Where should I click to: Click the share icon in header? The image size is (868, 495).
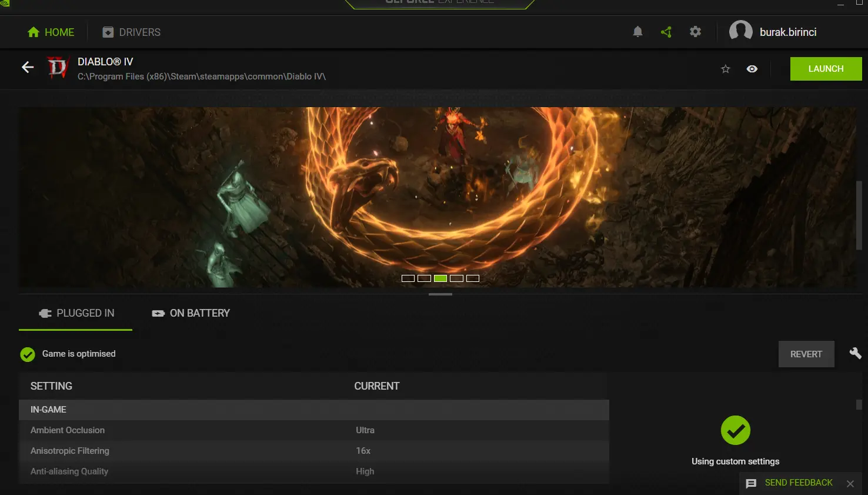point(666,32)
